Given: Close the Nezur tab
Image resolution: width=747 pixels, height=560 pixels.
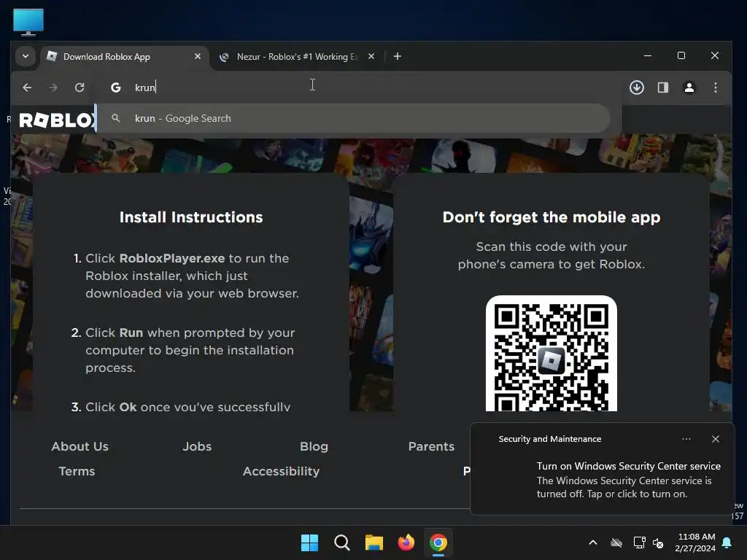Looking at the screenshot, I should click(371, 56).
